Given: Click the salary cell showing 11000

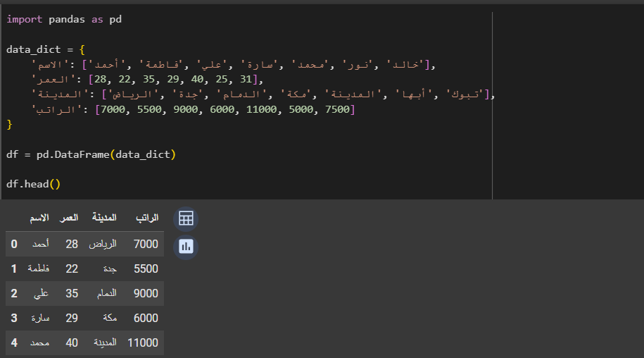Looking at the screenshot, I should tap(143, 342).
